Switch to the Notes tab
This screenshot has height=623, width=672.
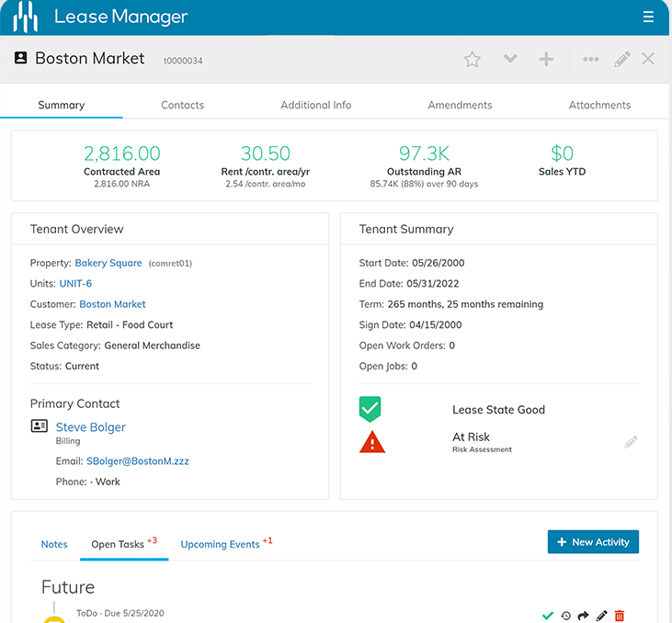coord(54,544)
